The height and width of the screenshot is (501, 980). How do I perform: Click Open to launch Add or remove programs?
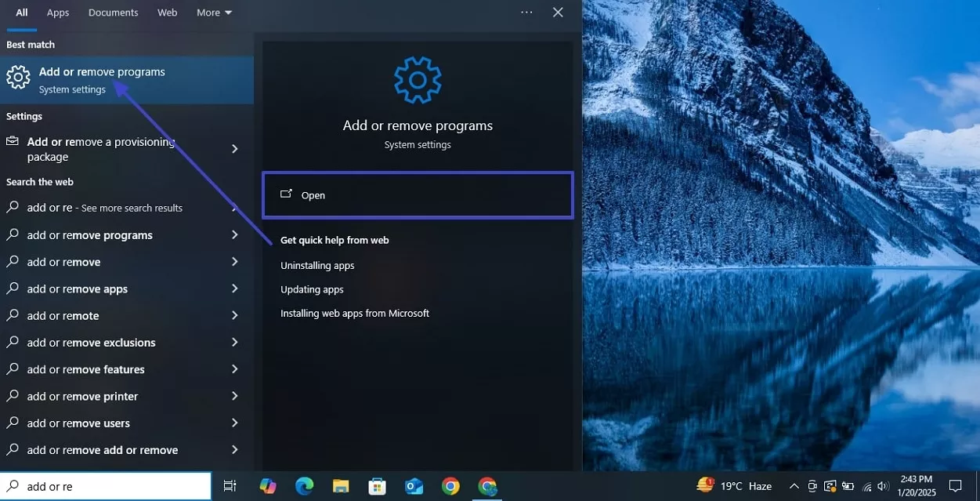coord(418,195)
